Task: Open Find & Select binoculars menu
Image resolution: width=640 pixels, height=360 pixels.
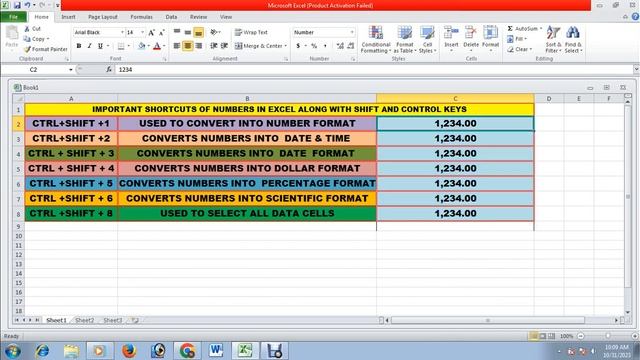Action: pos(573,39)
